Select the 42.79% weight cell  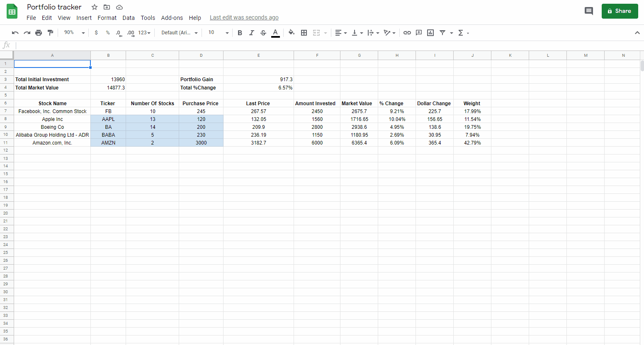472,143
